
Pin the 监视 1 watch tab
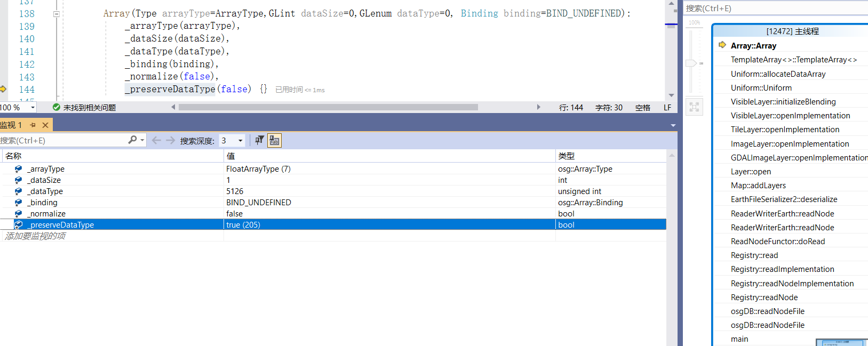33,125
